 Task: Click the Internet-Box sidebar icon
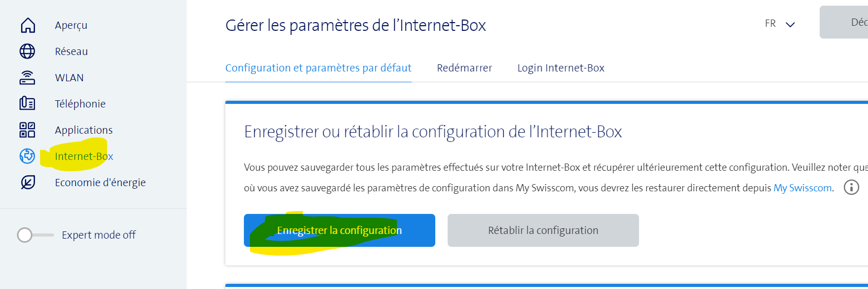[x=27, y=156]
